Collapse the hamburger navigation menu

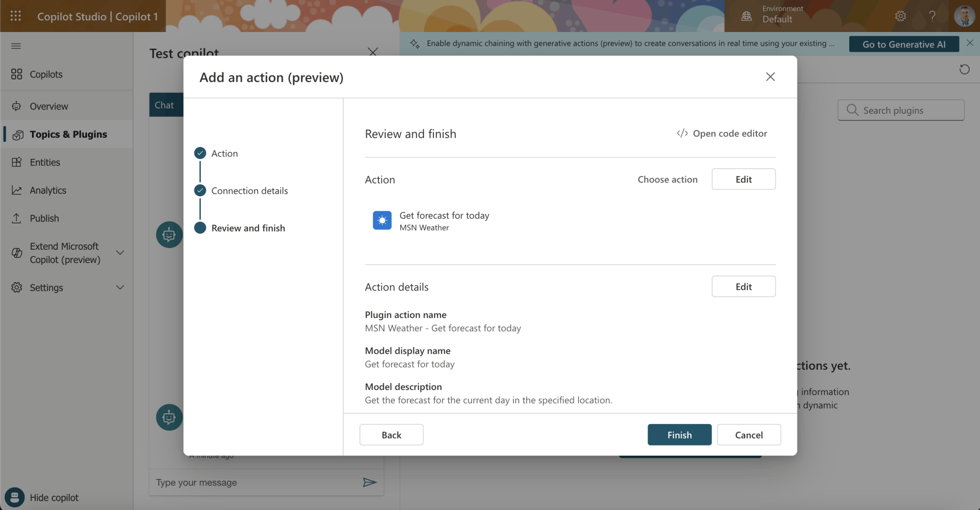pyautogui.click(x=16, y=46)
